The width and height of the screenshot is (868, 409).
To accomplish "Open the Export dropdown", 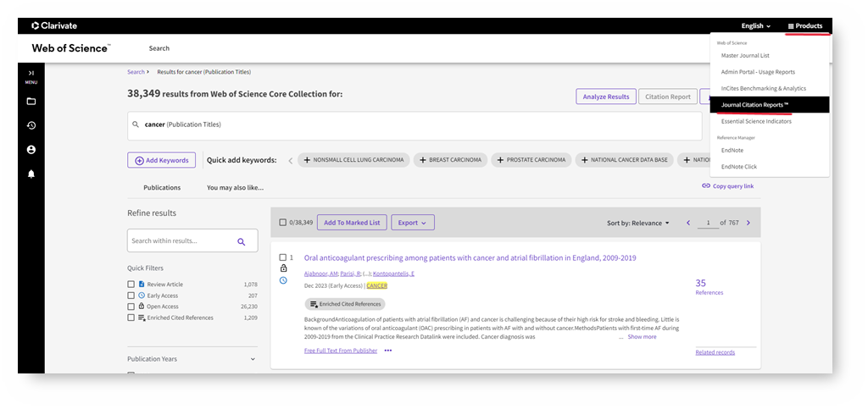I will (413, 223).
